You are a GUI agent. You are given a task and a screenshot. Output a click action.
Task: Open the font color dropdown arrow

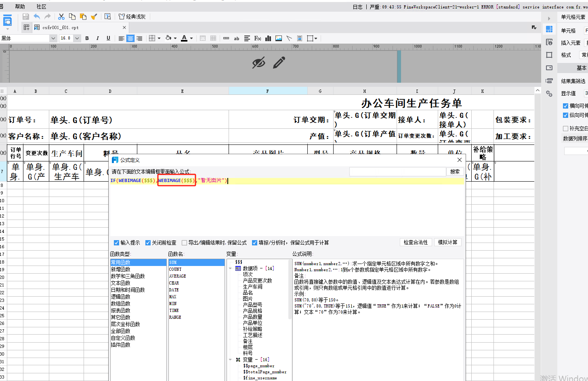[x=191, y=38]
